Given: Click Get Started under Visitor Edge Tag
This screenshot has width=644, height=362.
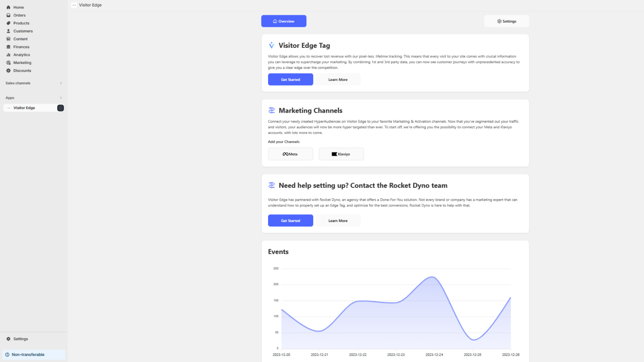Looking at the screenshot, I should [291, 80].
